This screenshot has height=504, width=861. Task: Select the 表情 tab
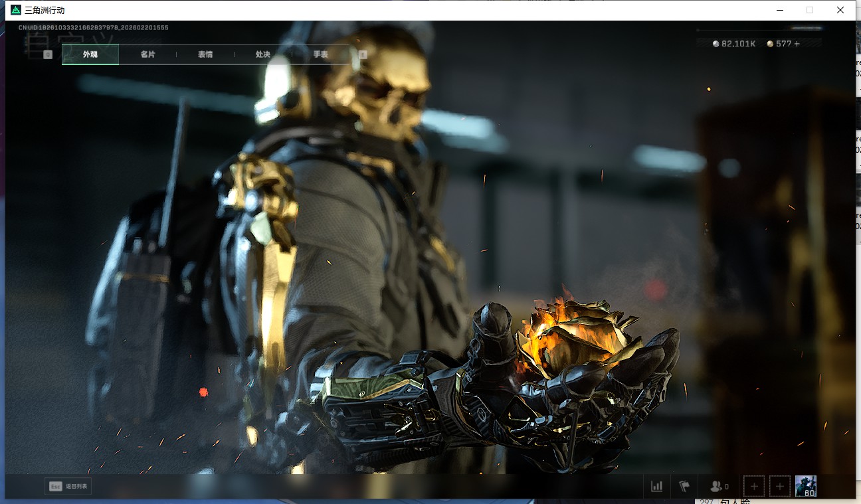(x=205, y=54)
